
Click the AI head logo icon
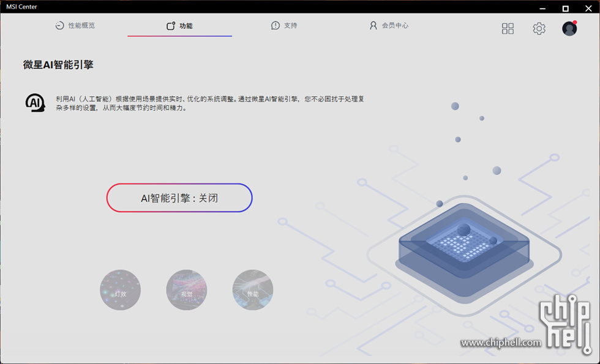point(35,102)
